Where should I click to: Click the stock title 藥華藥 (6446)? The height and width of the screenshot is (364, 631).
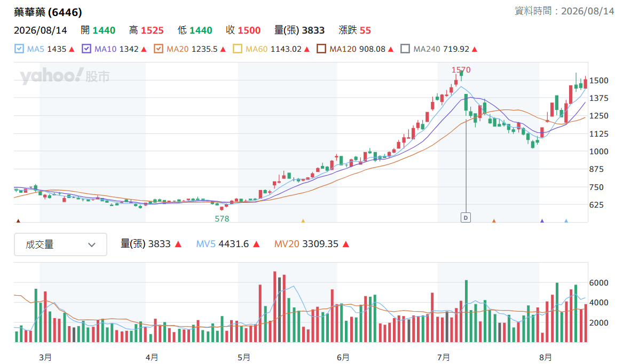48,12
